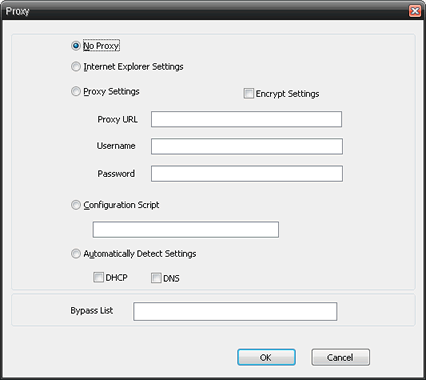This screenshot has width=426, height=380.
Task: Select Configuration Script radio option
Action: pos(76,205)
